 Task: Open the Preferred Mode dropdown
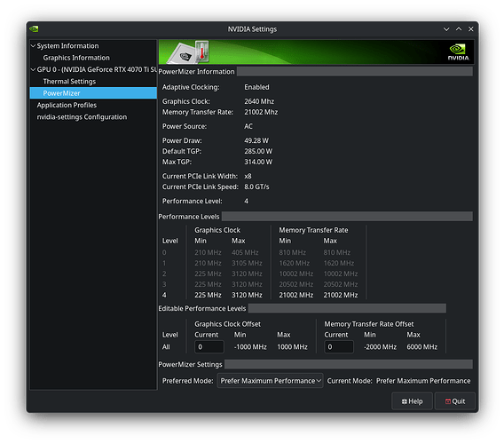[x=270, y=381]
